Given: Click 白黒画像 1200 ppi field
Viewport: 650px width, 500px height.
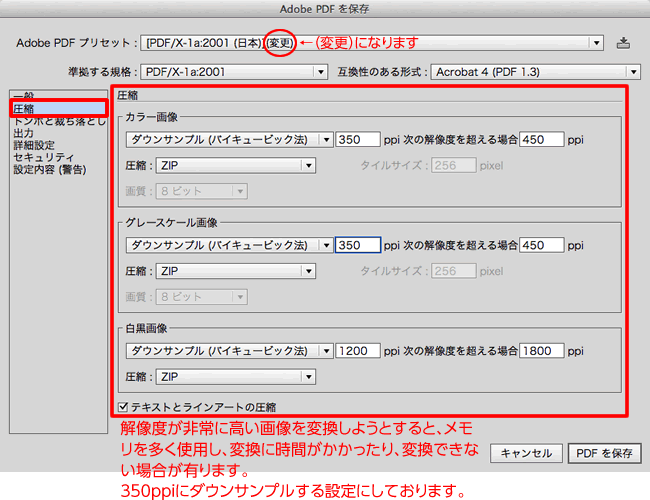Looking at the screenshot, I should [x=358, y=351].
